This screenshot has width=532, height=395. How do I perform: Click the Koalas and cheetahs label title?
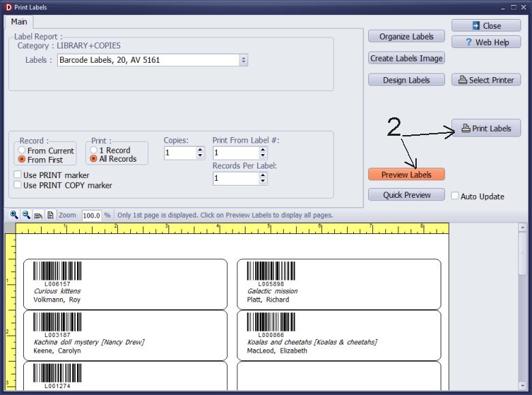[312, 342]
